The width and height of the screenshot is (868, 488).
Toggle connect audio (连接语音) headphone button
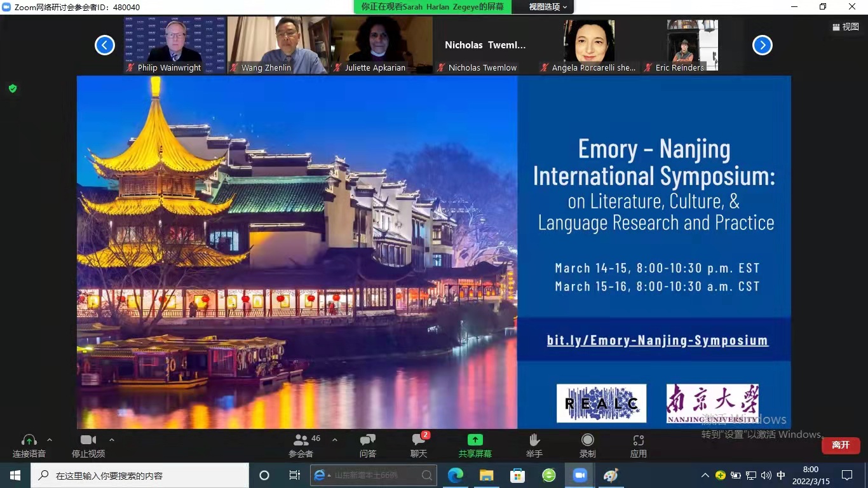coord(29,440)
